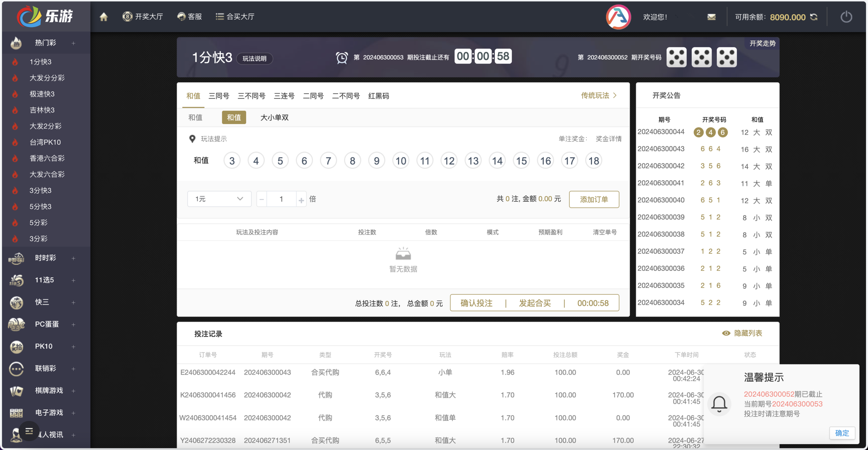This screenshot has width=868, height=450.
Task: Click the power logout icon
Action: point(846,17)
